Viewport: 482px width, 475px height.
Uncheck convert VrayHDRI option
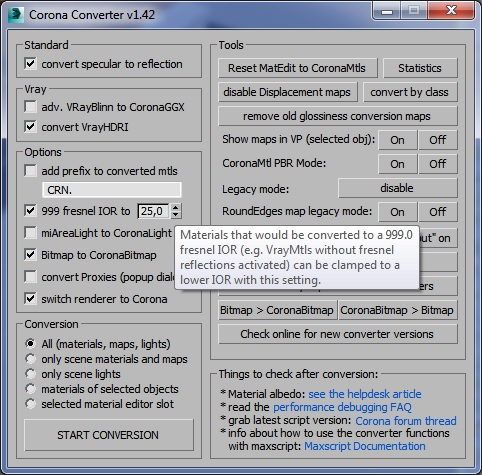click(30, 127)
